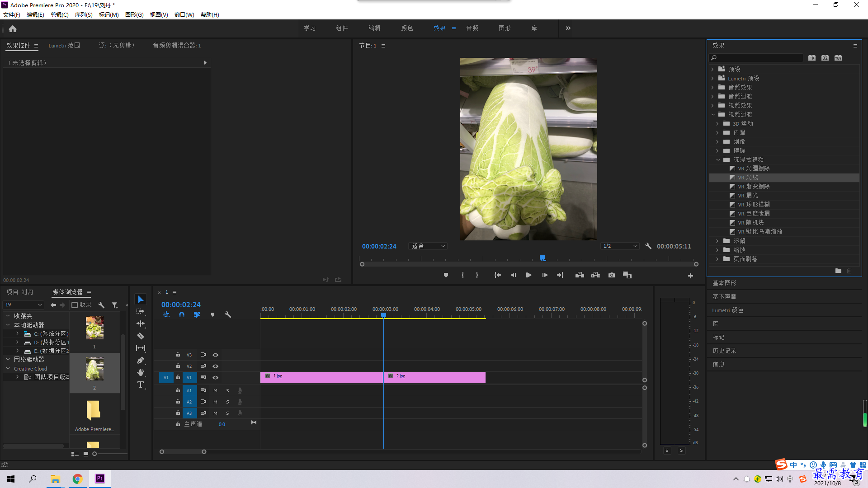Select the VR 漏光 transition
The width and height of the screenshot is (868, 488).
[x=748, y=195]
